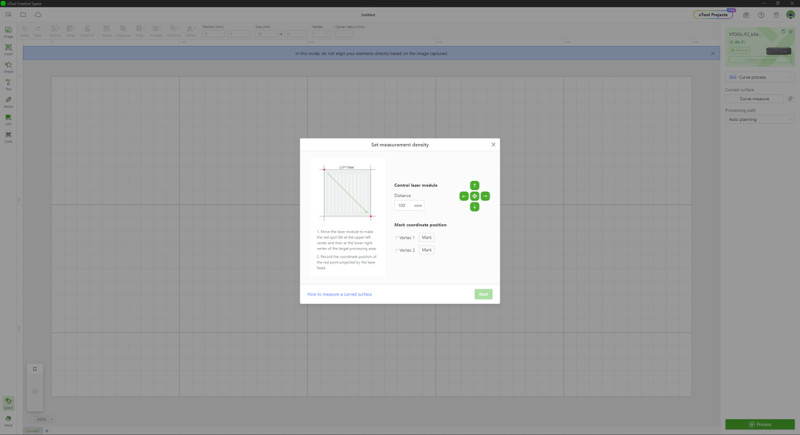
Task: Click the Position X input field
Action: point(213,34)
